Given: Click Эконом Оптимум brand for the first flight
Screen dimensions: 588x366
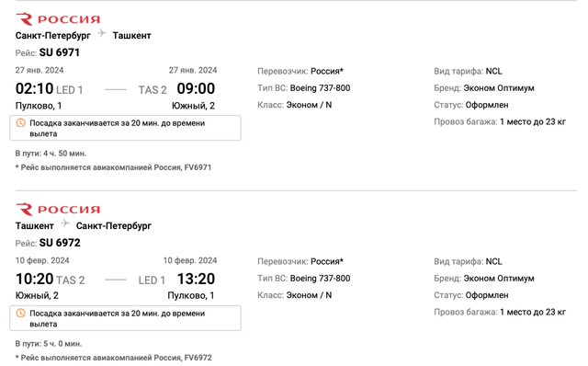Looking at the screenshot, I should (499, 88).
